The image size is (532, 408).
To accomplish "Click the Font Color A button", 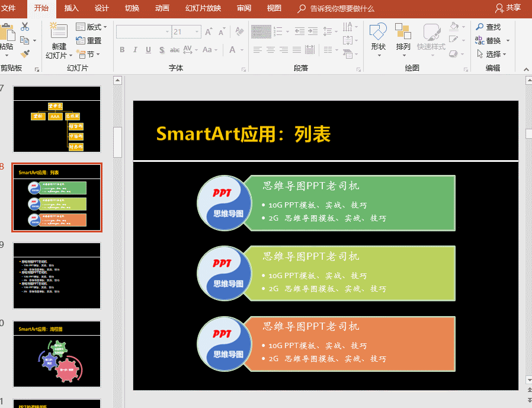I will [232, 50].
